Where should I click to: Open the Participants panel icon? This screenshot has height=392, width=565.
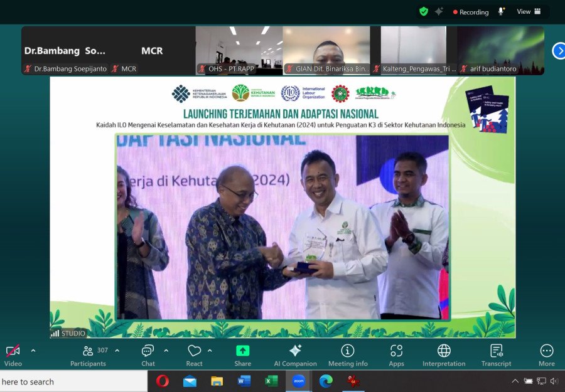tap(88, 351)
